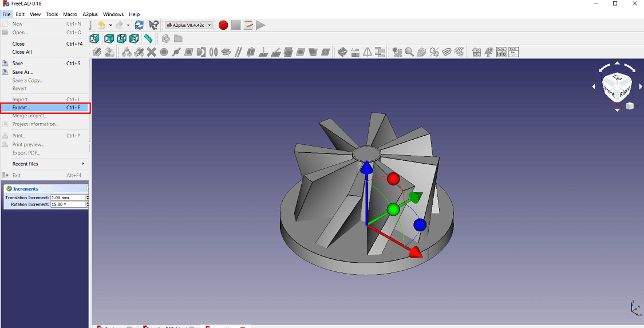The image size is (644, 328).
Task: Click the axis-plane perpendicular constraint icon
Action: coord(264,52)
